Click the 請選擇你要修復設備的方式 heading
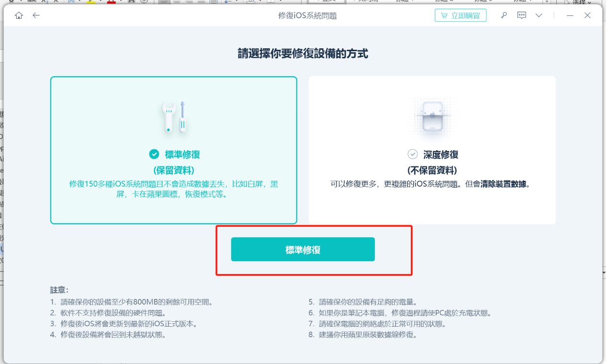The image size is (606, 364). click(303, 53)
